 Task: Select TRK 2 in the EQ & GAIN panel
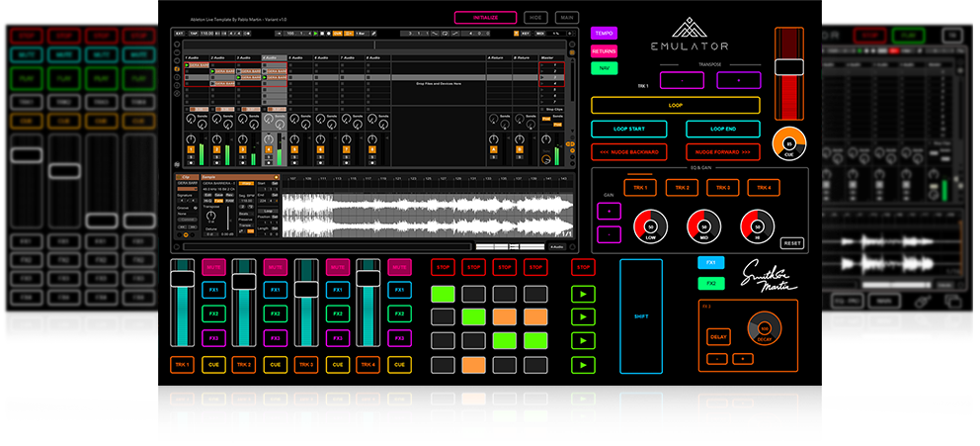(682, 188)
